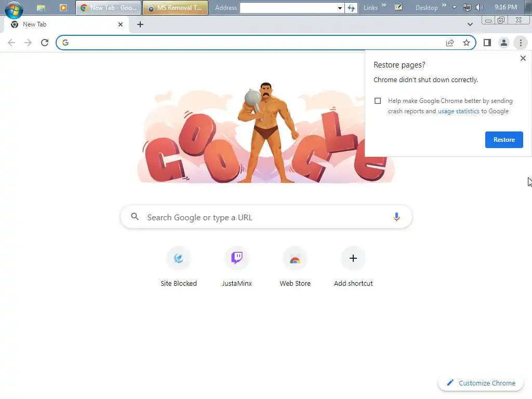
Task: Click the Customize Chrome button
Action: (x=481, y=383)
